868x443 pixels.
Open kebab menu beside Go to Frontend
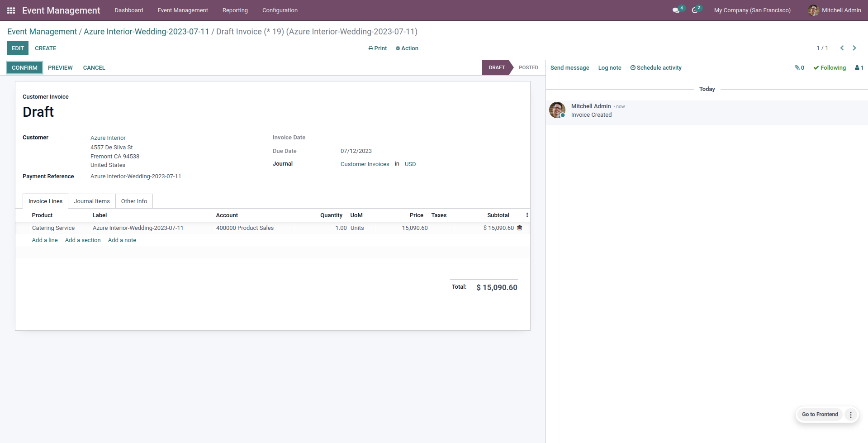click(x=851, y=414)
